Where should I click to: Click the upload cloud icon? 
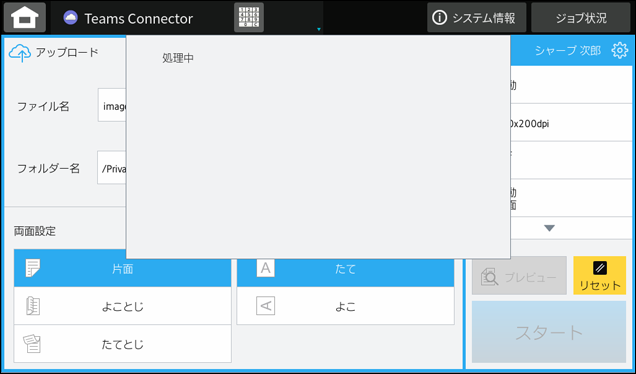[19, 53]
